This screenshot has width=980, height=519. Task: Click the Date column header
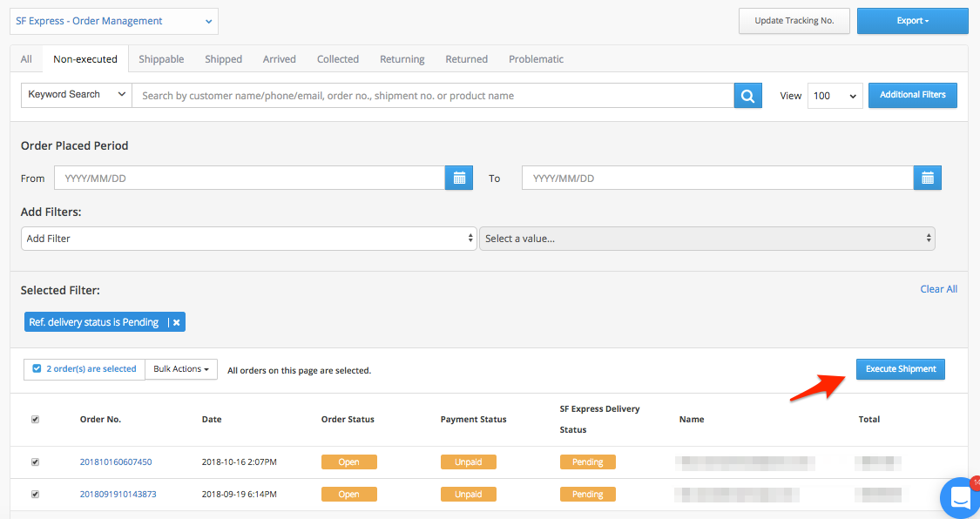coord(212,420)
